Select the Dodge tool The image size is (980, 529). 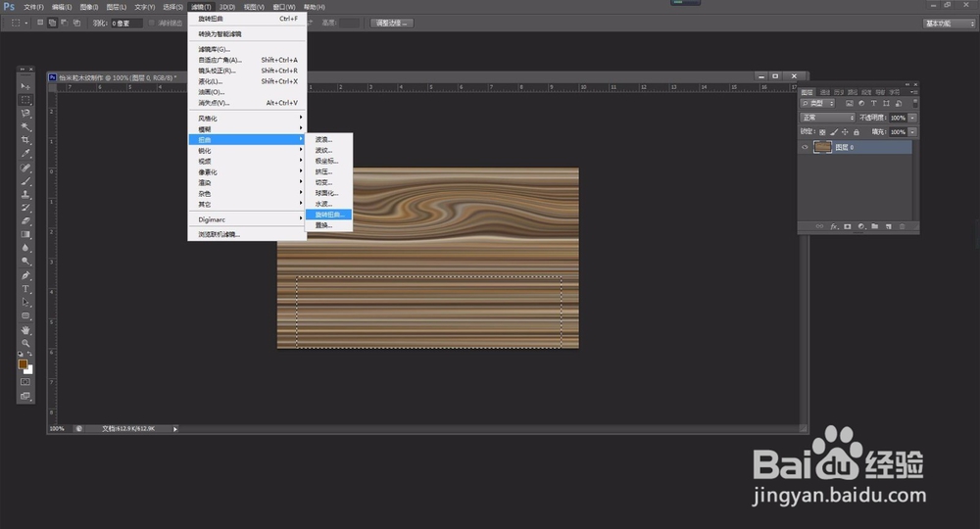(25, 261)
